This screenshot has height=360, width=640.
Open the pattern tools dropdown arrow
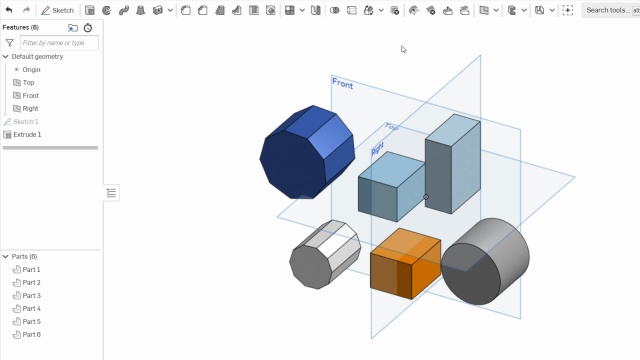point(302,10)
